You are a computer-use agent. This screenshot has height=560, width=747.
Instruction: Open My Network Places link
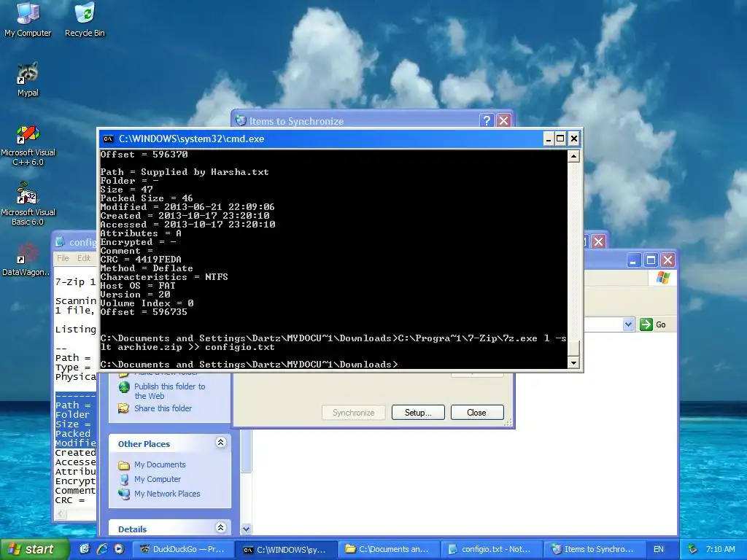coord(167,494)
